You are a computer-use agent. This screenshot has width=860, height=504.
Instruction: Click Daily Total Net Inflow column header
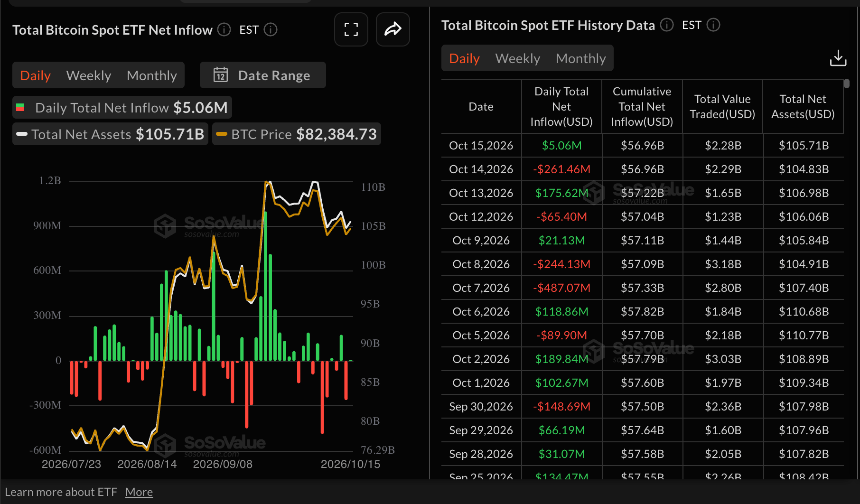(561, 106)
